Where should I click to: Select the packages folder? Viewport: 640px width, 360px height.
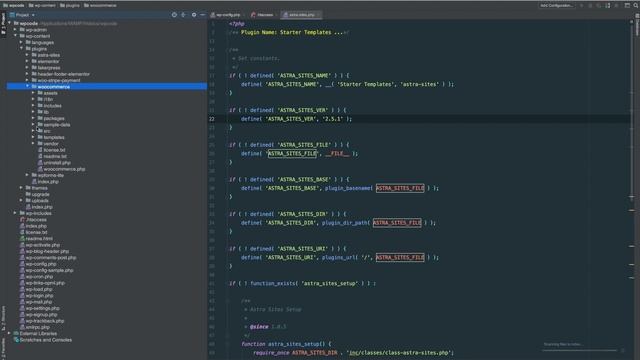coord(54,118)
